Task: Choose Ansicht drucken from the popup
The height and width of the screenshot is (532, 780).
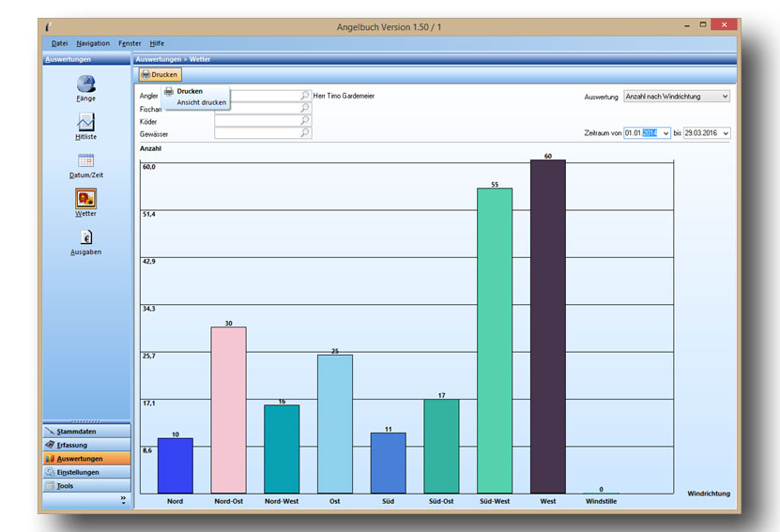Action: tap(201, 102)
